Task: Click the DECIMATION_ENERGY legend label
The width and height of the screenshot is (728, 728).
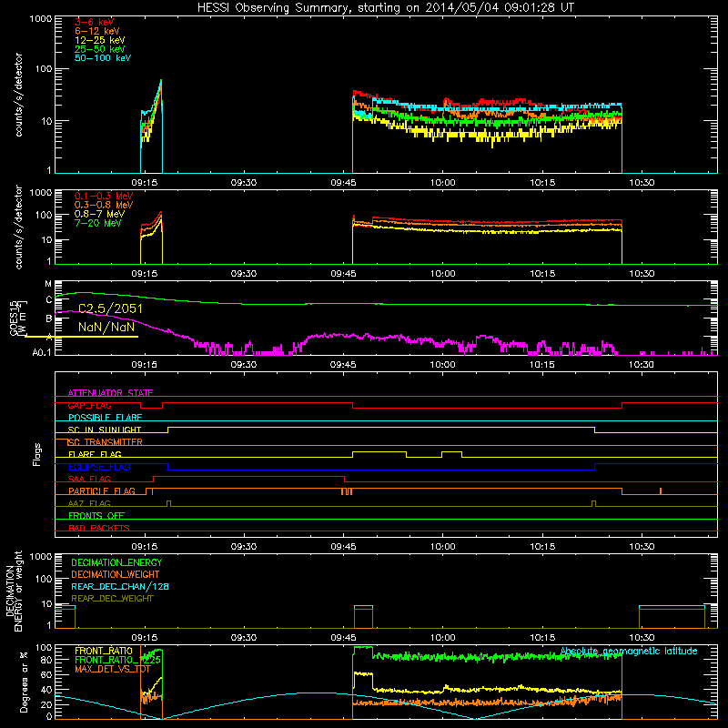Action: pyautogui.click(x=116, y=562)
